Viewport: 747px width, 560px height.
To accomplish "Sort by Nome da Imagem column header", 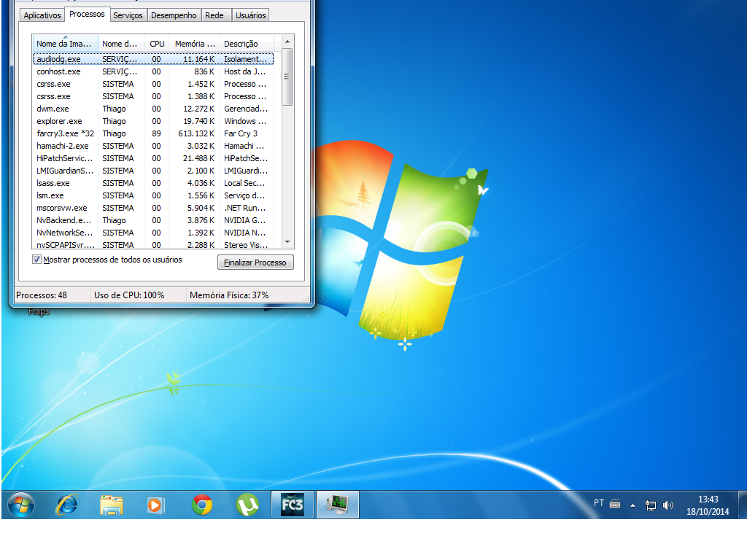I will 65,43.
